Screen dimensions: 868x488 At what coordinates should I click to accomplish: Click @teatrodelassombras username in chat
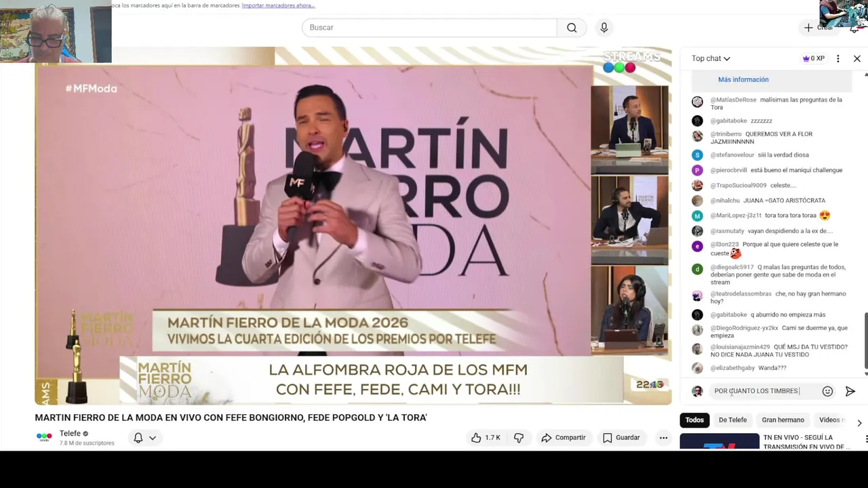pyautogui.click(x=741, y=294)
